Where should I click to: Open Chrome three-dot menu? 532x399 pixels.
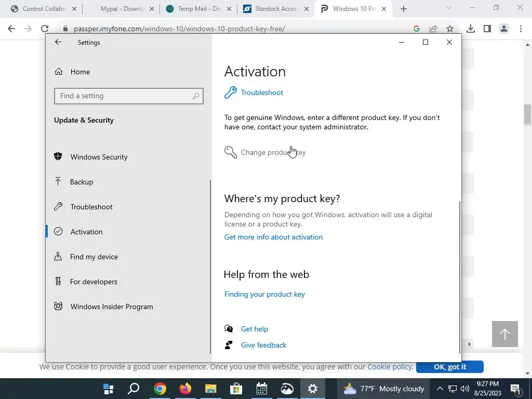coord(521,29)
